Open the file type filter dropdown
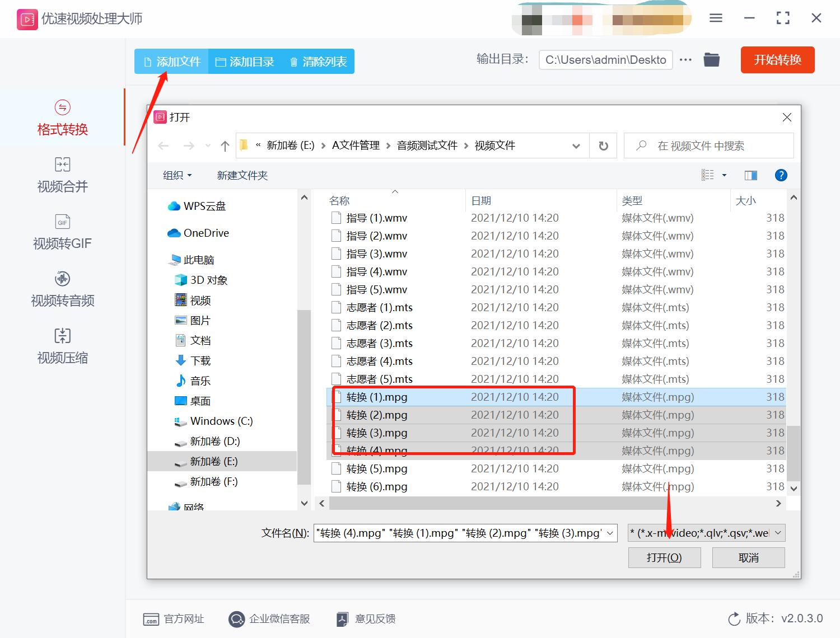 point(777,533)
